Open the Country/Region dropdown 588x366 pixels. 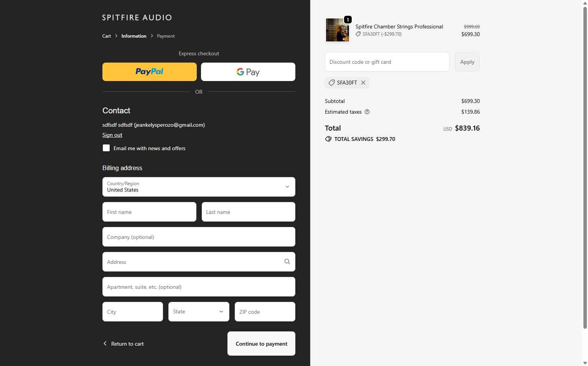tap(199, 187)
